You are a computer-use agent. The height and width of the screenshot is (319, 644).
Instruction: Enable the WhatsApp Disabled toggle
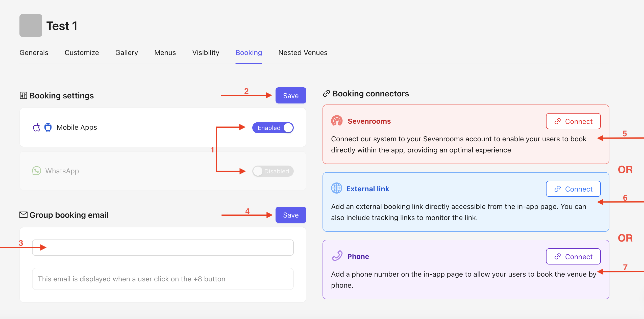click(x=273, y=171)
